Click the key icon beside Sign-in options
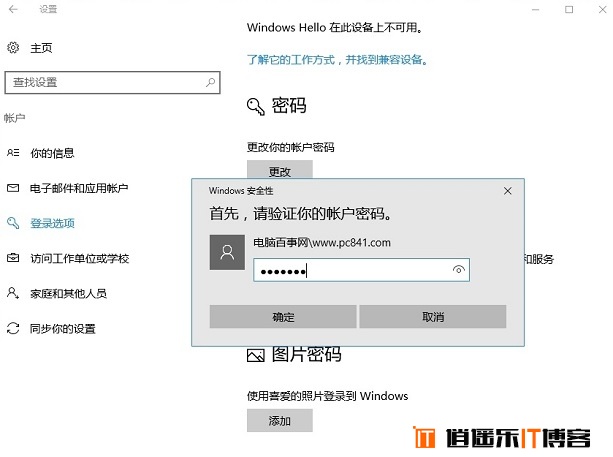613x457 pixels. [x=13, y=223]
